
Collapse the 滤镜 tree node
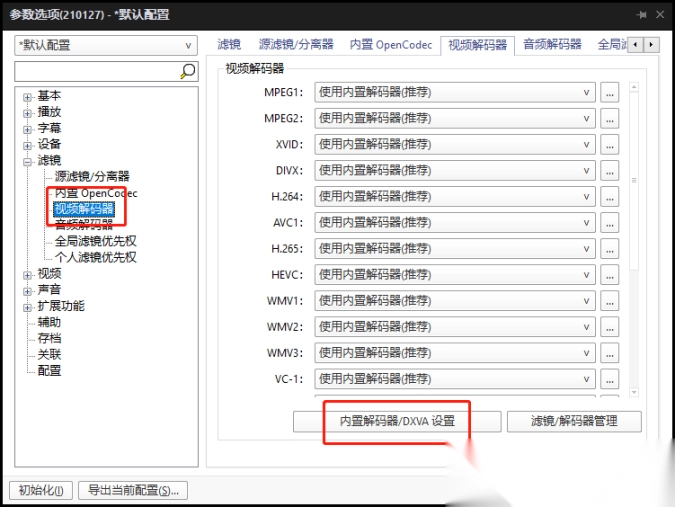[x=29, y=161]
